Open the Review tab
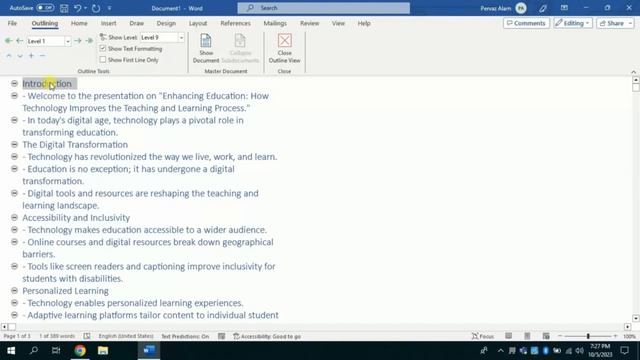 309,23
